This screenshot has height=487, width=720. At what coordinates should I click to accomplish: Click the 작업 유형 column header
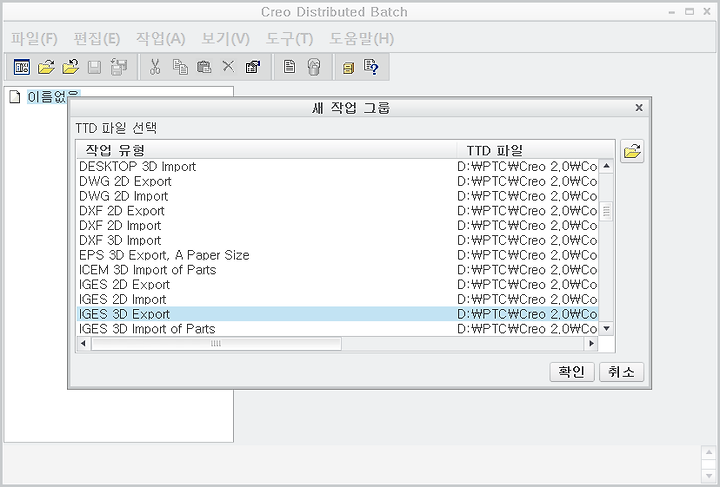(267, 150)
